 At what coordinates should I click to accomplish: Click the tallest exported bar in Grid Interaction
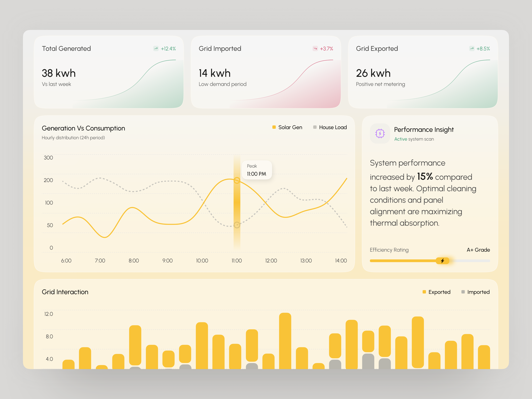click(x=285, y=341)
